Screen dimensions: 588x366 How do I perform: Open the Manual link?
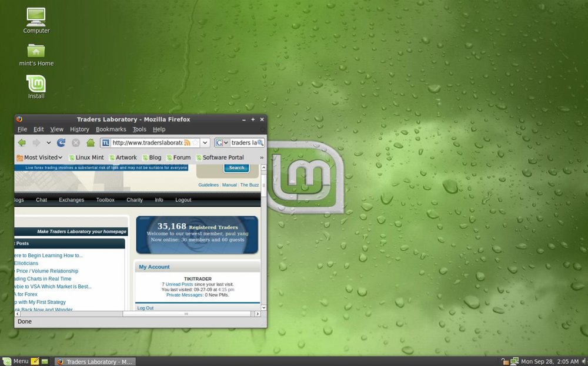(x=229, y=185)
